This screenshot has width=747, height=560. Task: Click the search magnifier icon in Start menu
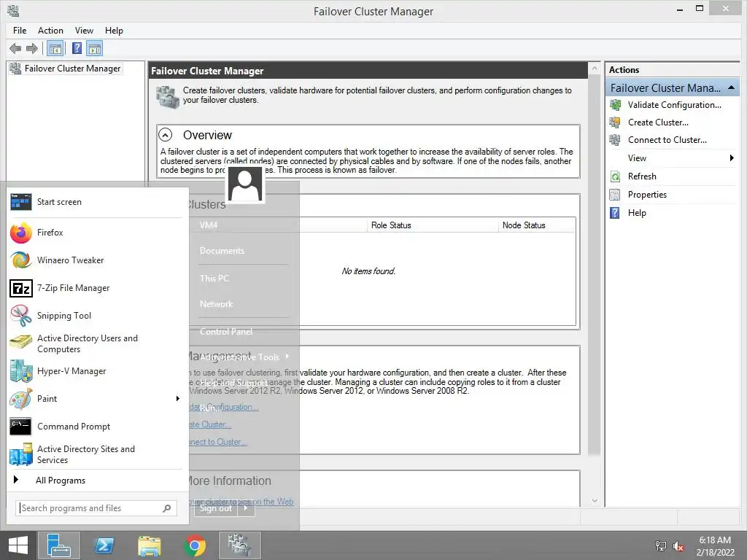(167, 508)
